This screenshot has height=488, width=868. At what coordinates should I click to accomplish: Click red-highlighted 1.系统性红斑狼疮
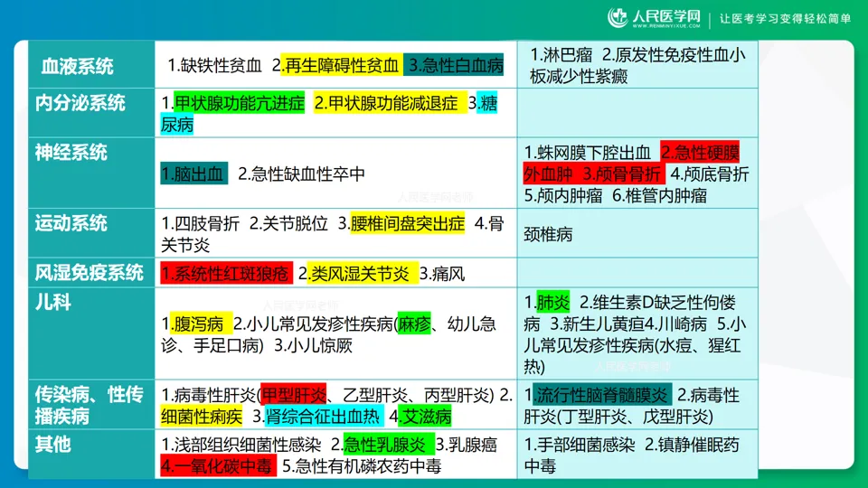tap(226, 273)
